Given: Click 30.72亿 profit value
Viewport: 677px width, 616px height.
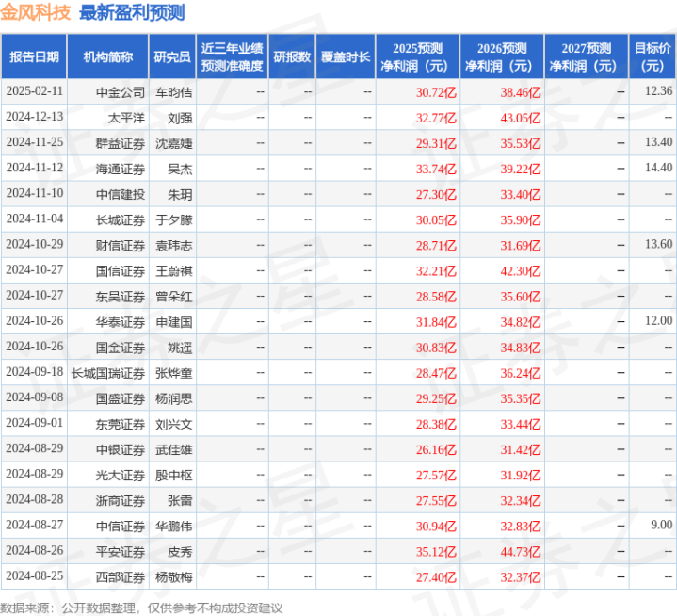Looking at the screenshot, I should point(436,92).
